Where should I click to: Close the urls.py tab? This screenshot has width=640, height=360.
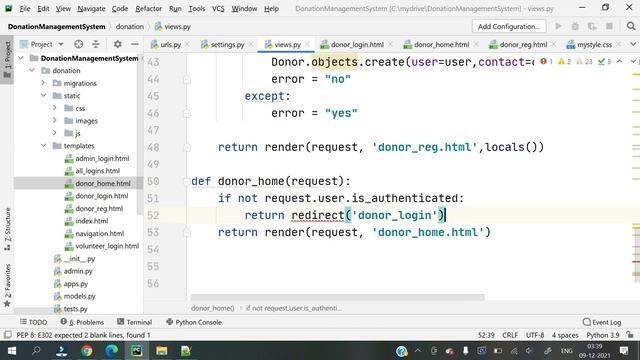pos(188,44)
